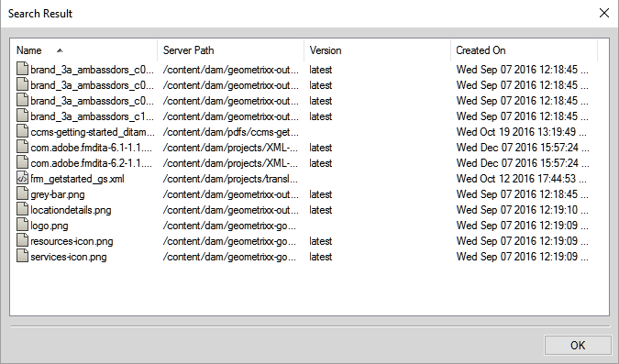Click date Wed Oct 19 2016 13:19:49

(x=522, y=132)
